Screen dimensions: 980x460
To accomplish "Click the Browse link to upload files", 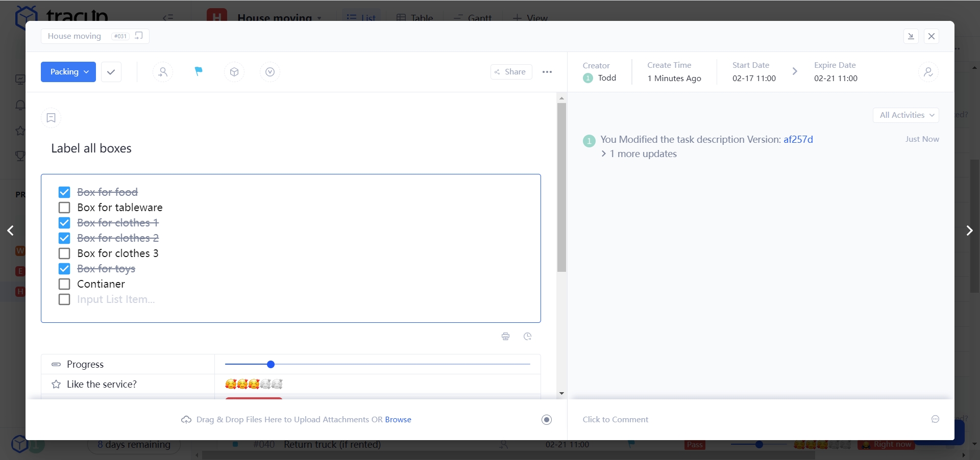I will (x=398, y=420).
